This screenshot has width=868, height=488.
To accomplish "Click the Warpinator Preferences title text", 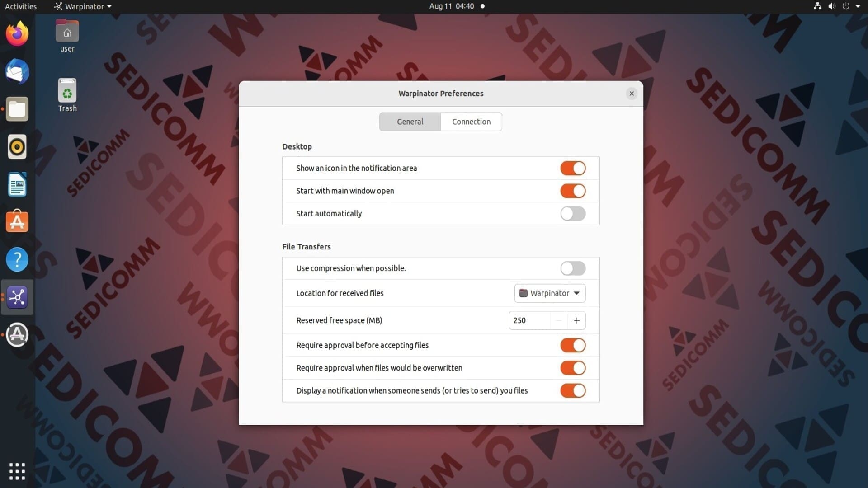I will (441, 94).
